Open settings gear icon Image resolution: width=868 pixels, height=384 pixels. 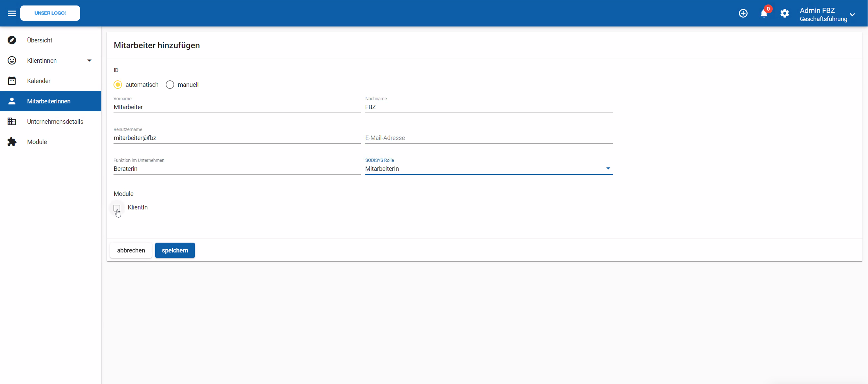(784, 13)
